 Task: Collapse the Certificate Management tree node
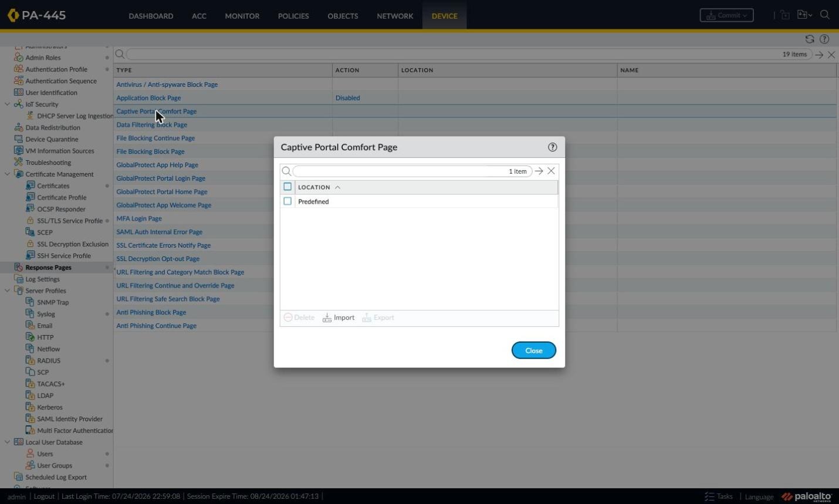click(7, 174)
